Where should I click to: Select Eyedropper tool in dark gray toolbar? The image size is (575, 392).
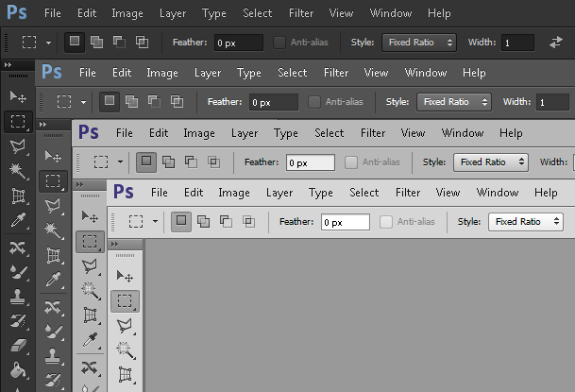(53, 280)
